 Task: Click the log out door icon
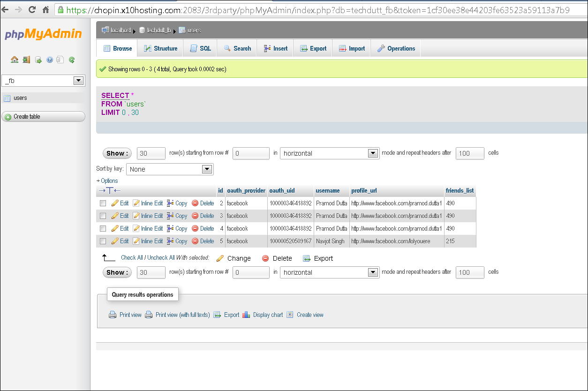click(26, 60)
